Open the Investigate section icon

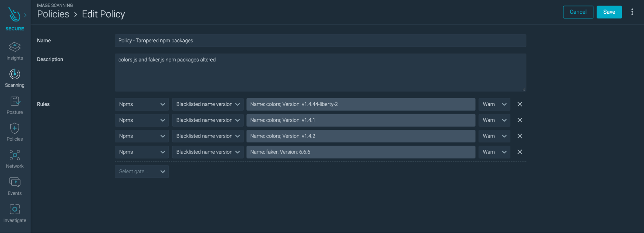tap(15, 209)
